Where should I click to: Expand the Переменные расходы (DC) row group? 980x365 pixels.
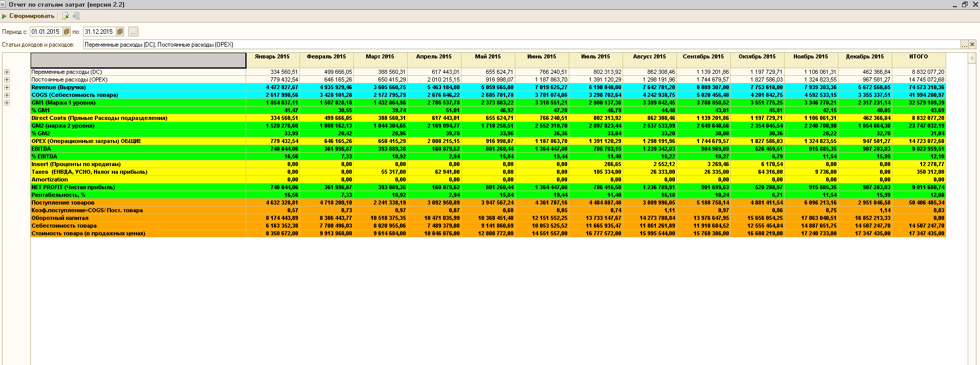pyautogui.click(x=7, y=72)
